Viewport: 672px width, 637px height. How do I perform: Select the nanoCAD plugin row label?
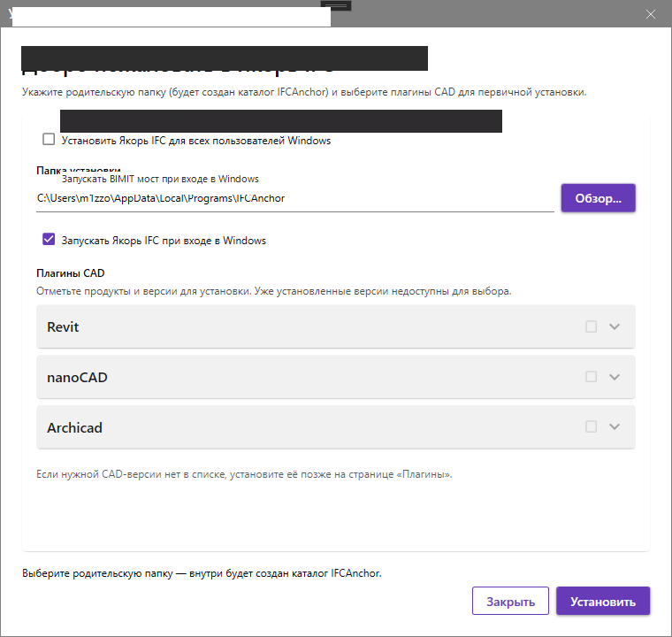pos(77,378)
